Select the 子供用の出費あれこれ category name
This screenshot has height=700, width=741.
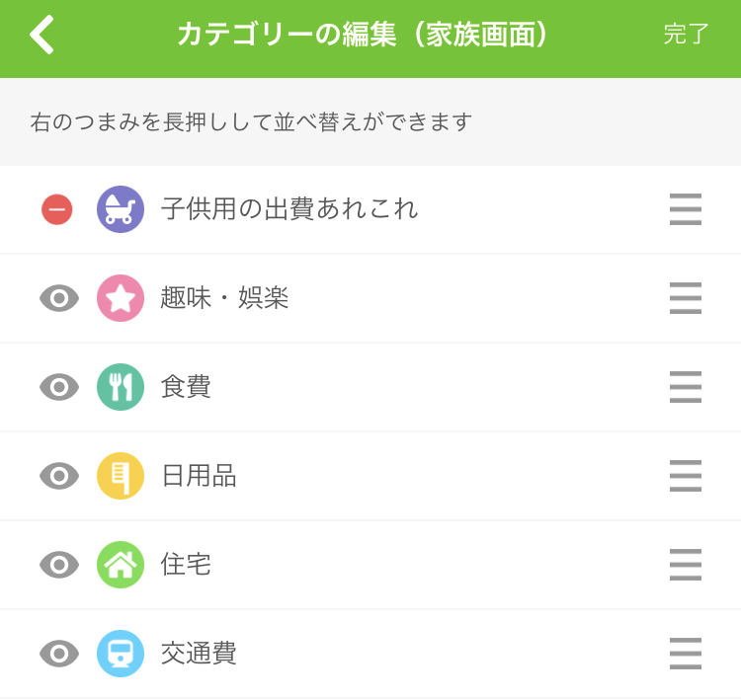click(x=289, y=208)
